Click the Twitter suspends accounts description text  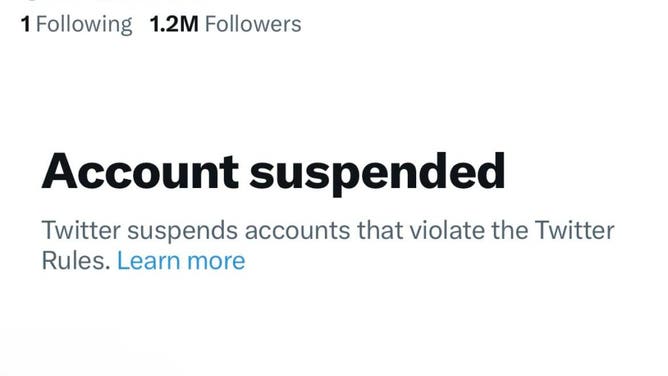(328, 245)
